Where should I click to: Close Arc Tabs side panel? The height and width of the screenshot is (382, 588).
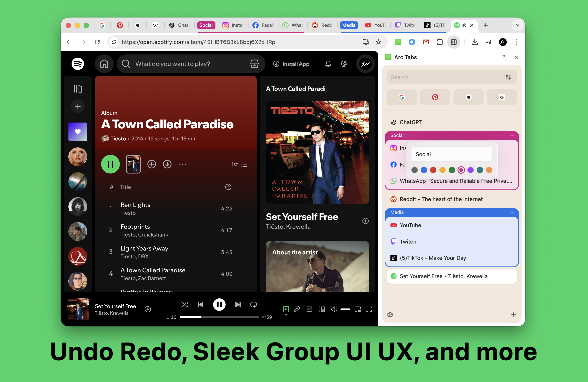pyautogui.click(x=516, y=57)
